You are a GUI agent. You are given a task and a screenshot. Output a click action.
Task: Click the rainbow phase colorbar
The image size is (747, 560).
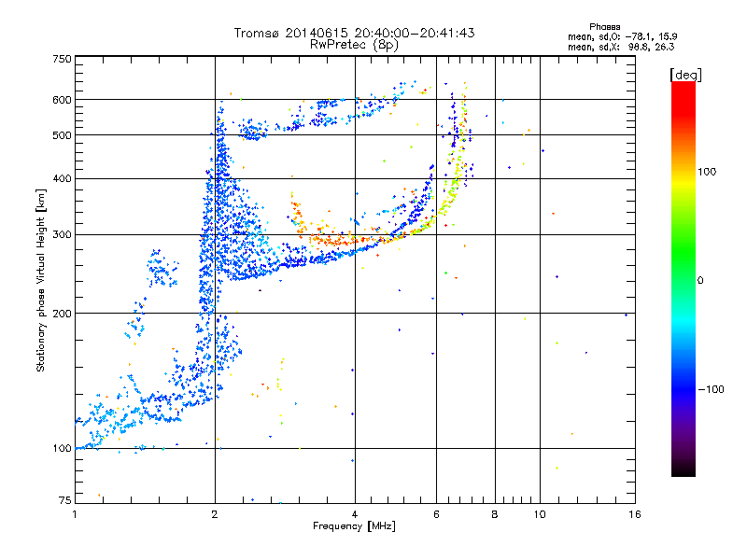point(684,278)
